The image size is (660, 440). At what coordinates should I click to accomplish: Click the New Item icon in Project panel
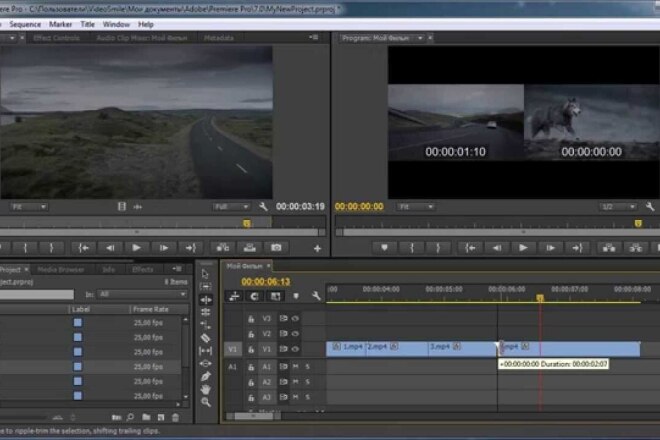[161, 417]
